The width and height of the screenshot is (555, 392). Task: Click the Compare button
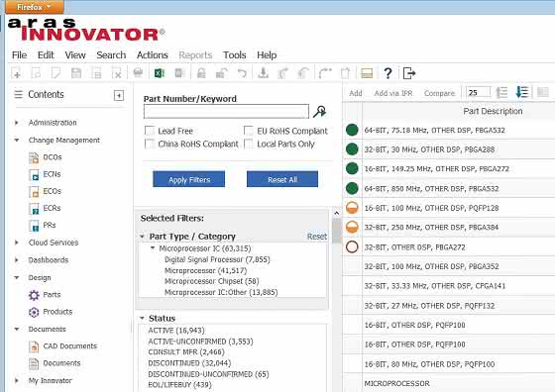tap(439, 93)
